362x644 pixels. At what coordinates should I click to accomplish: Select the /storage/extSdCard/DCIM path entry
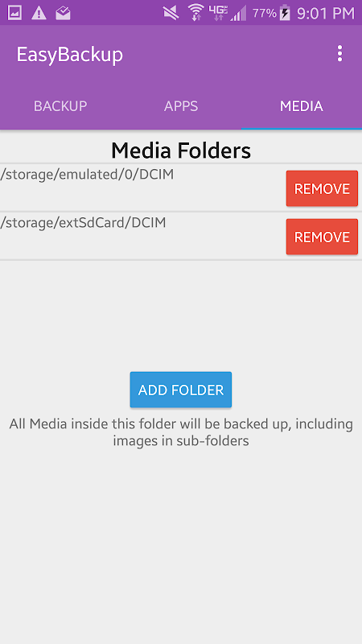(x=83, y=223)
